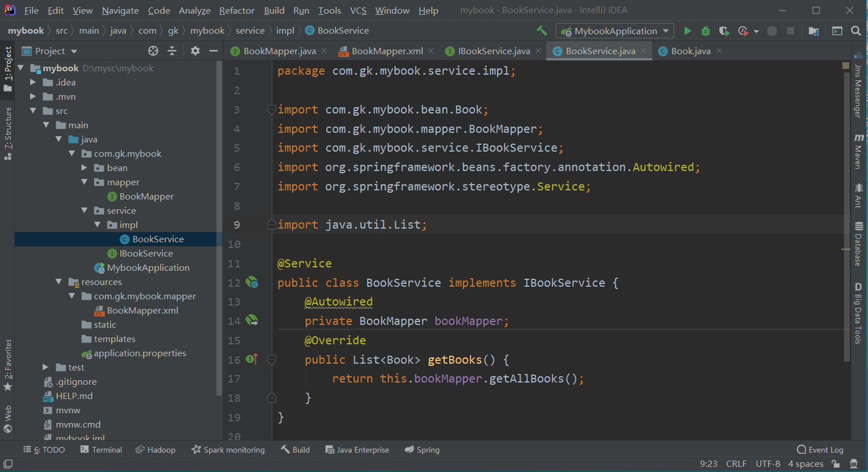Switch to Book.java tab
Screen dimensions: 868x472
[691, 51]
